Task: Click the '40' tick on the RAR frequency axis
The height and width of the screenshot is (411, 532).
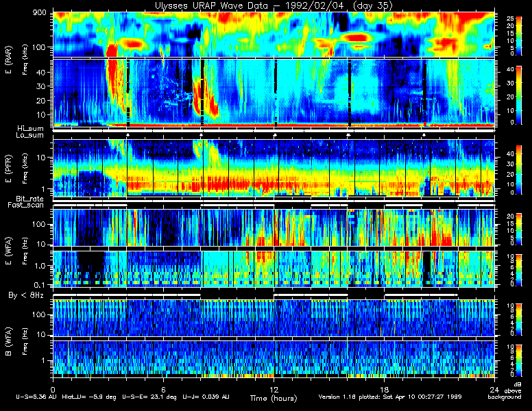Action: (40, 73)
